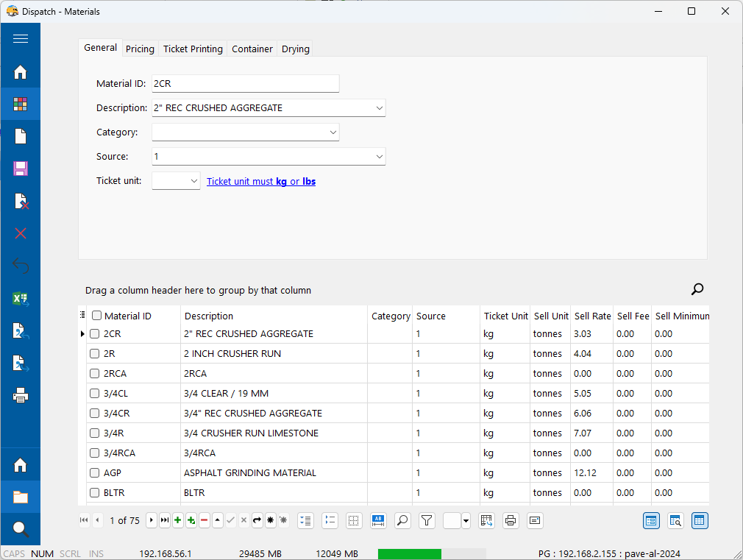Open the Ticket Printing tab
743x560 pixels.
(x=193, y=49)
